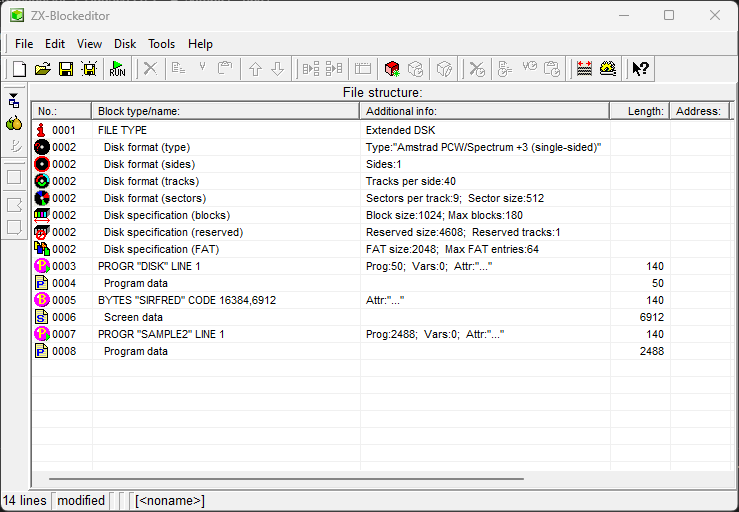Select the FILE TYPE row
Screen dimensions: 739x512
(x=381, y=130)
